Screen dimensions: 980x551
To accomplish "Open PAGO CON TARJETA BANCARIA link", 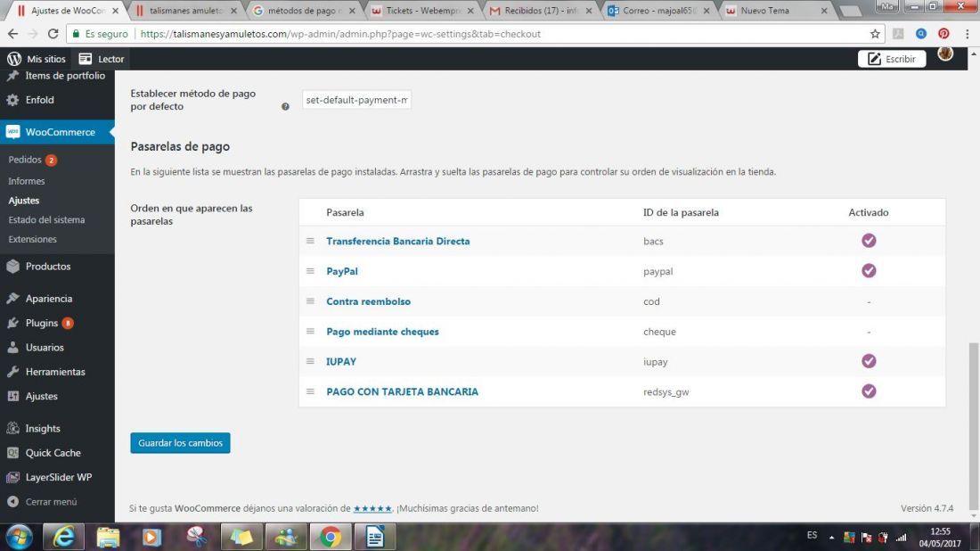I will [402, 391].
